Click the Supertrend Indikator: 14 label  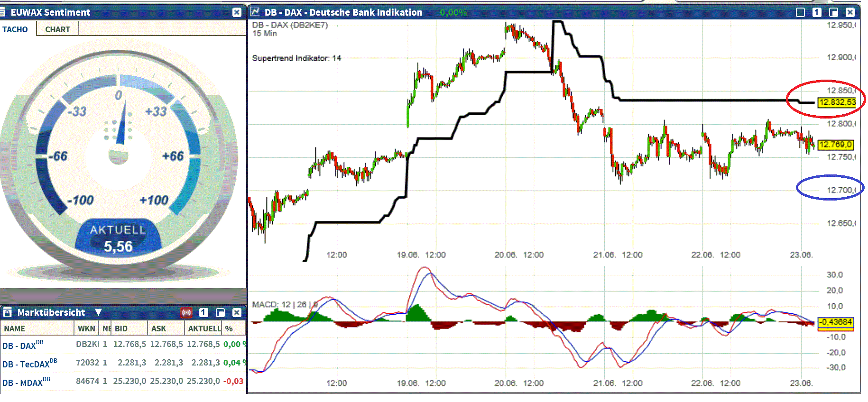pos(296,58)
